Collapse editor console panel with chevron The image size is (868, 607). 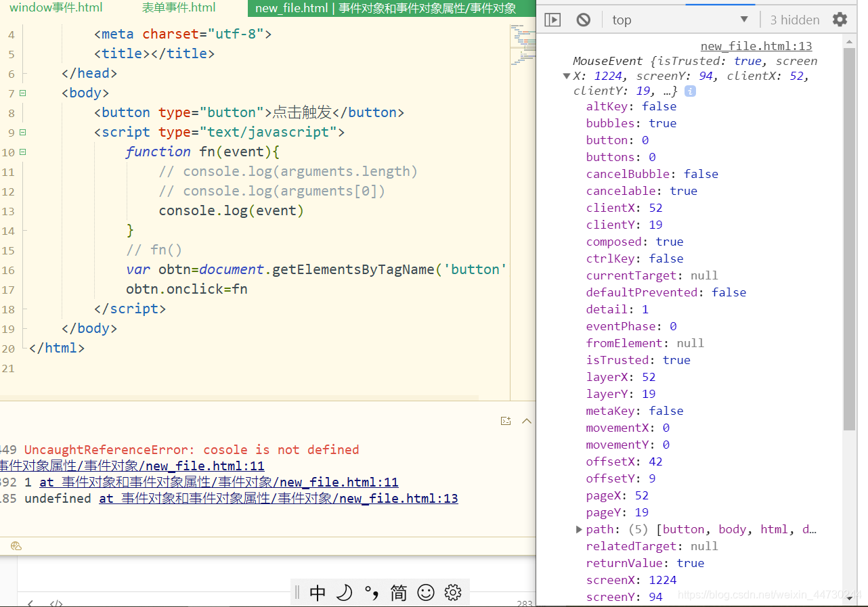point(527,421)
